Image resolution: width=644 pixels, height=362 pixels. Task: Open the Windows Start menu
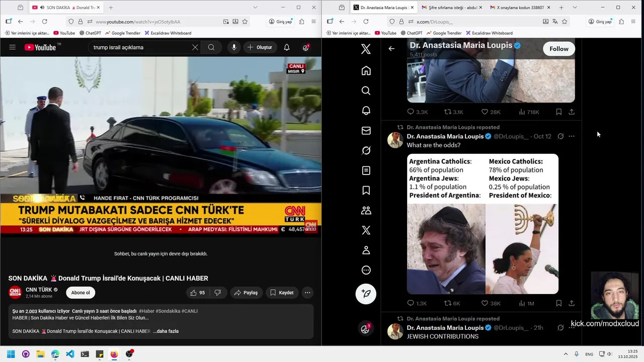[11, 354]
